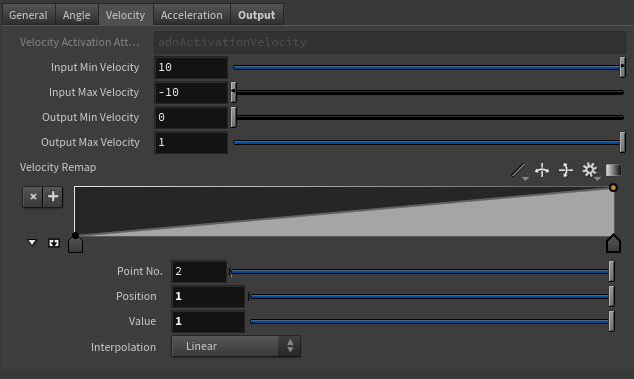Click the Velocity Activation Attribute field
The image size is (634, 379).
tap(390, 42)
